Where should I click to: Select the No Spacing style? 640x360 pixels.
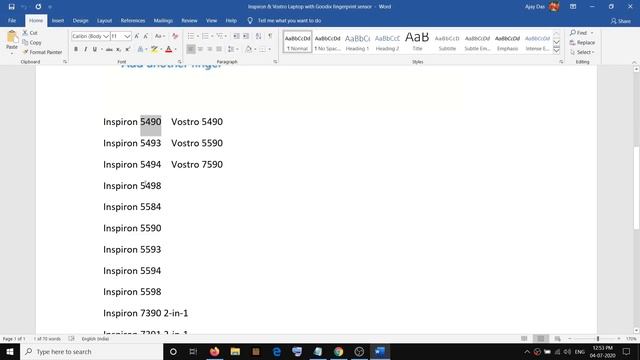pos(327,42)
